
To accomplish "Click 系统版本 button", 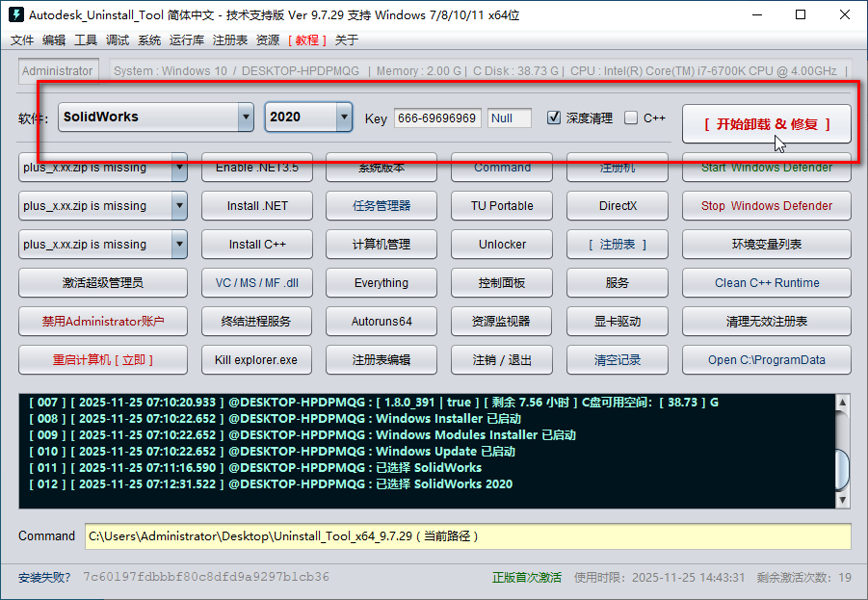I will coord(381,168).
